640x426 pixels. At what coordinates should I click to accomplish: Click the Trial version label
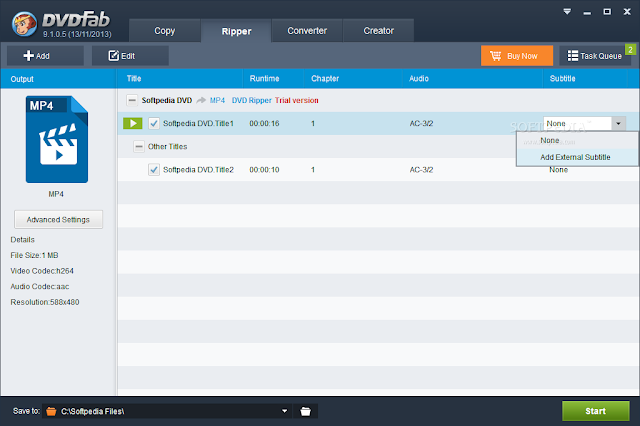297,100
